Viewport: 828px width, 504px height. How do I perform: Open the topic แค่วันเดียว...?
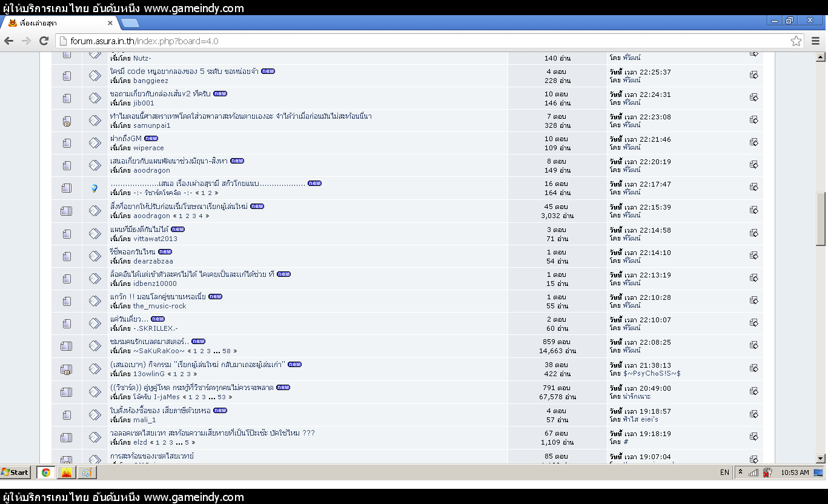tap(129, 319)
